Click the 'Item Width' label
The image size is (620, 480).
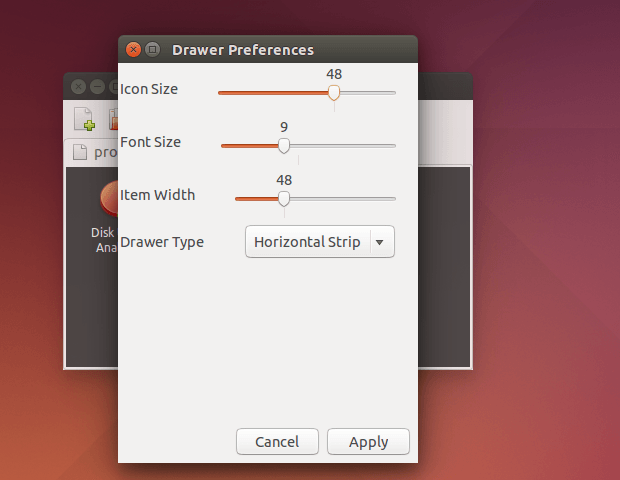click(x=157, y=195)
